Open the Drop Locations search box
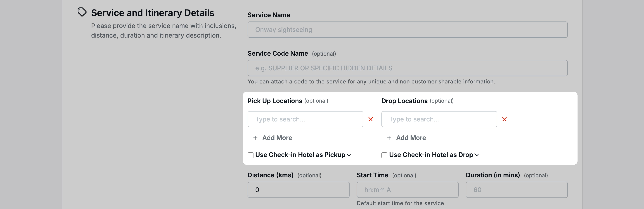The width and height of the screenshot is (644, 209). (x=439, y=119)
